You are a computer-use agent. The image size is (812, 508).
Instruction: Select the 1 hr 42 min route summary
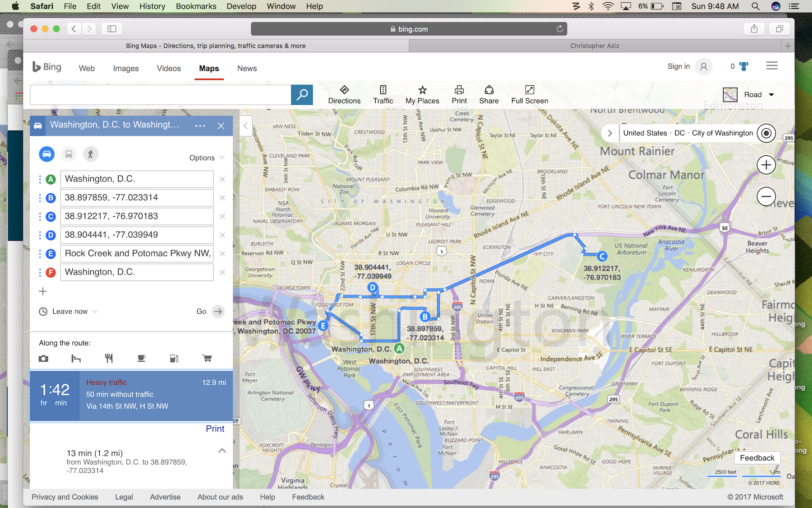[x=131, y=396]
